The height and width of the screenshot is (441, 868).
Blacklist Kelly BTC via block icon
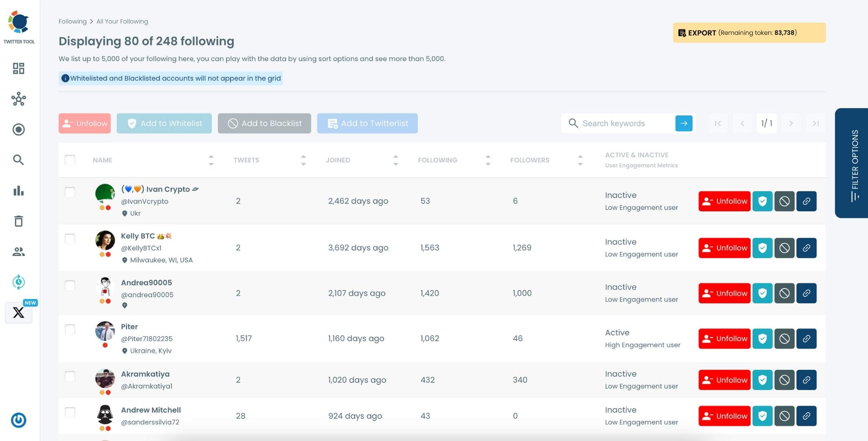(784, 248)
